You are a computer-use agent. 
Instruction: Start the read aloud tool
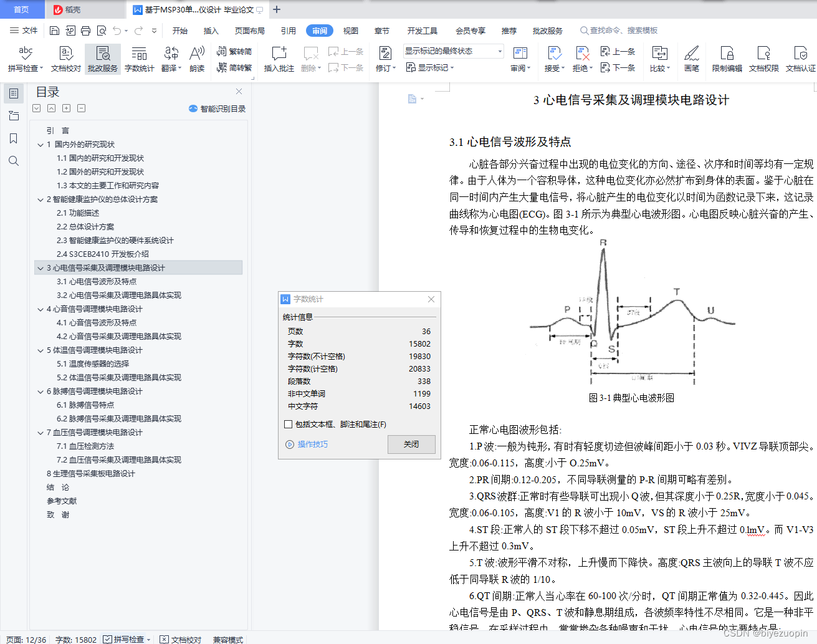tap(197, 59)
